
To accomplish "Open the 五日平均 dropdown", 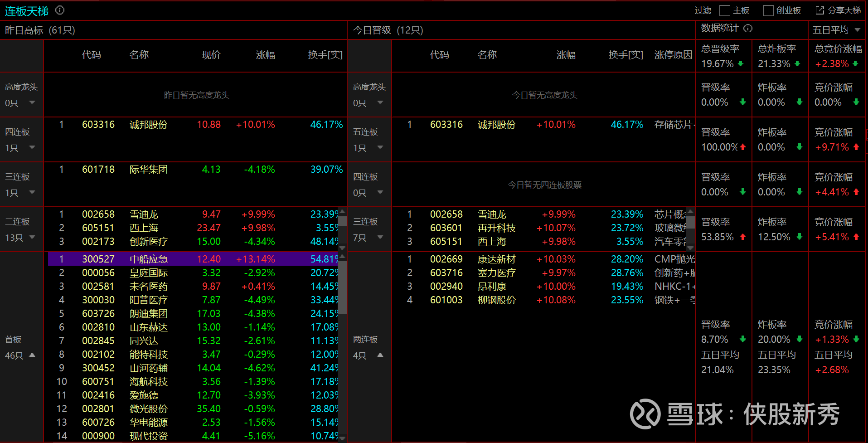I will click(x=836, y=30).
